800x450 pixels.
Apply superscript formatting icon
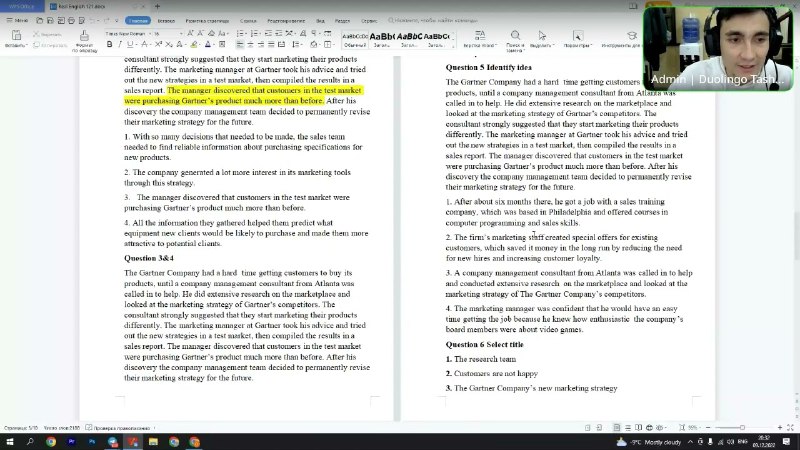tap(158, 45)
